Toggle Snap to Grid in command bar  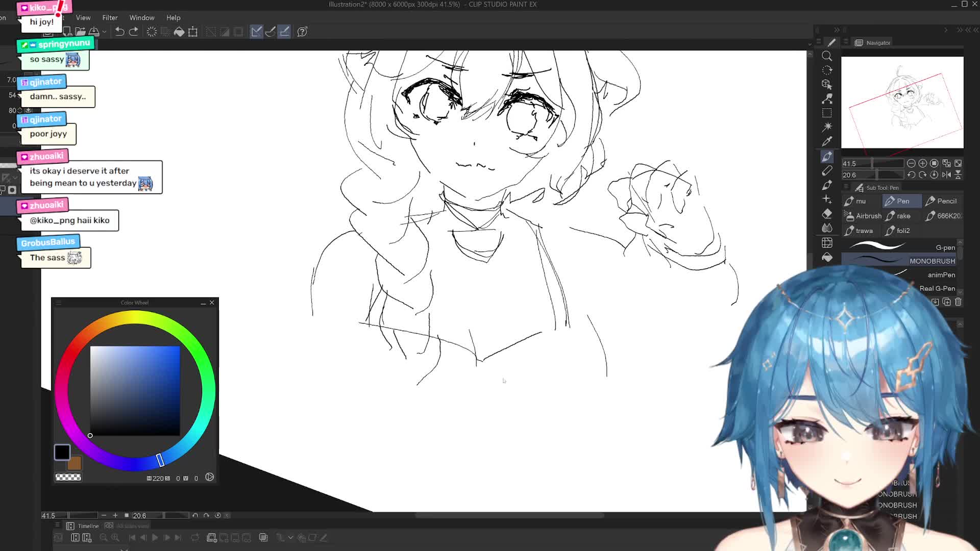(285, 32)
